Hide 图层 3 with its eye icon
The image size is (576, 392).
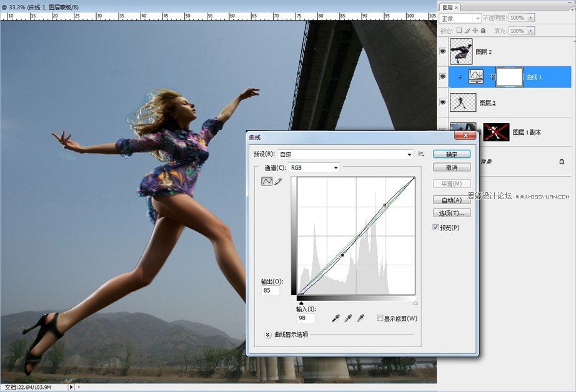click(x=443, y=102)
